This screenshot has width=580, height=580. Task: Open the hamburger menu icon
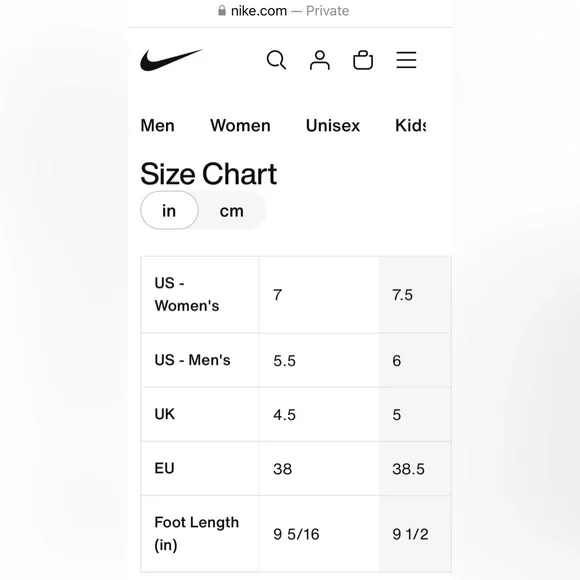[406, 60]
